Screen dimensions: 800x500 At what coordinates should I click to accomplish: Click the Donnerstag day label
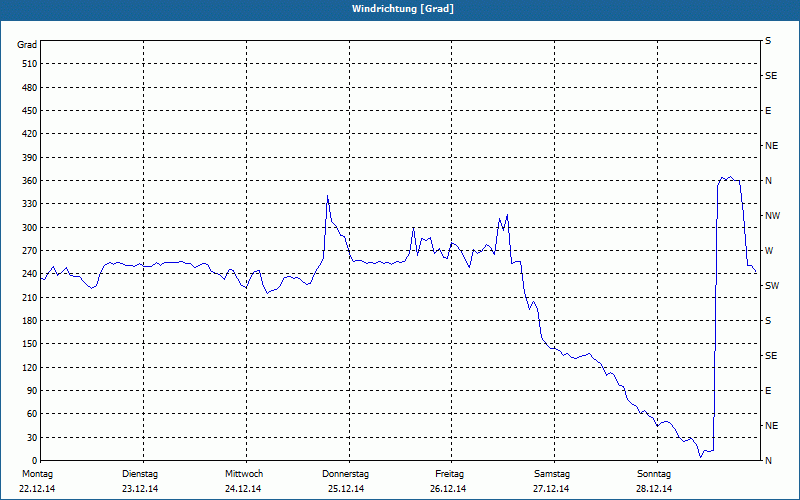click(x=345, y=474)
